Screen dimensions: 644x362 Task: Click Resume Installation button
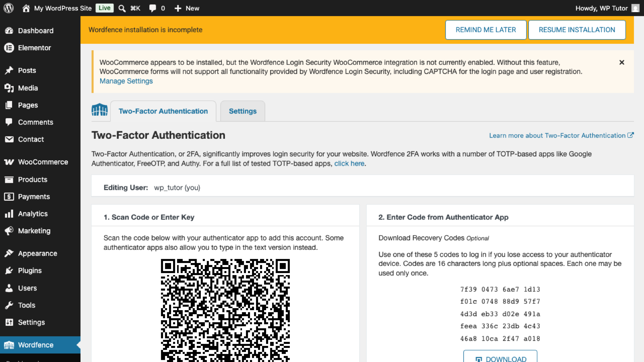(577, 30)
